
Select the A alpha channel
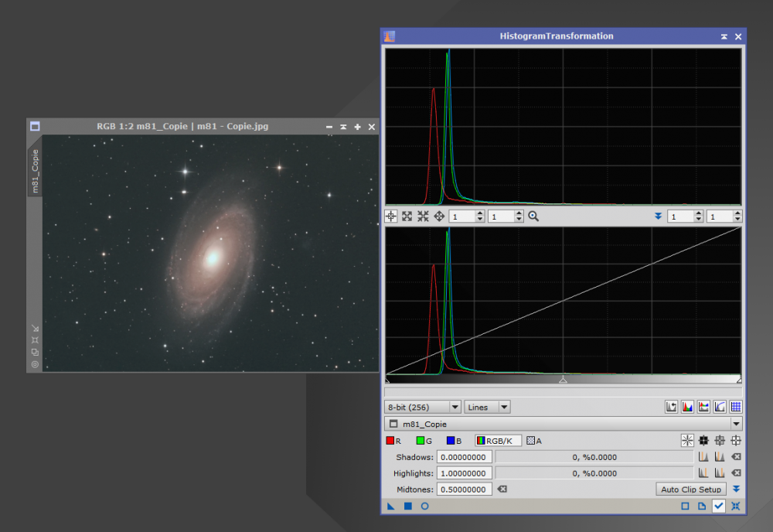click(x=534, y=440)
